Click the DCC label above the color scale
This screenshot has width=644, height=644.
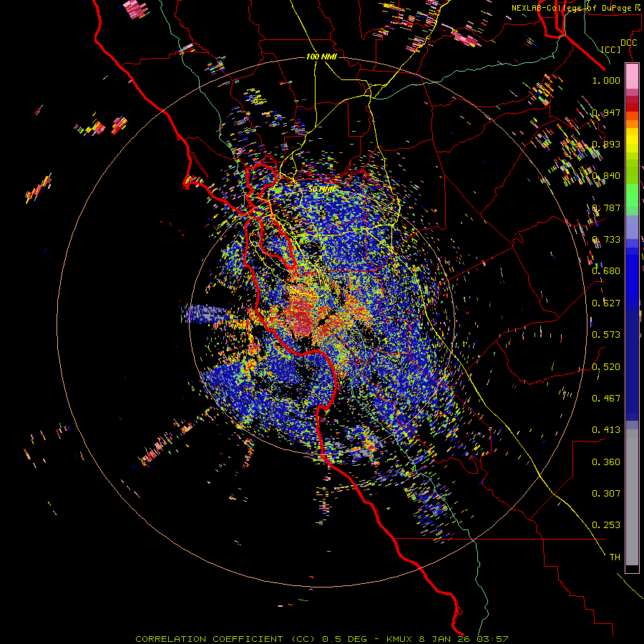(x=628, y=43)
